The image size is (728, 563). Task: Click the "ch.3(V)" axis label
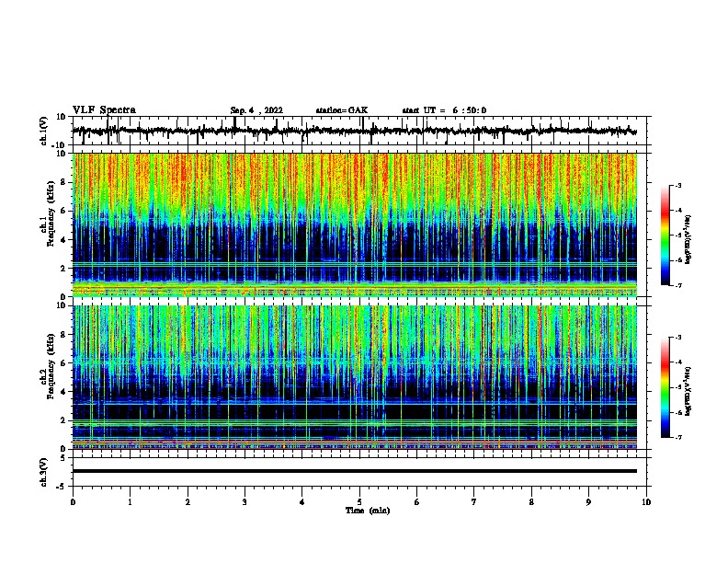click(43, 472)
